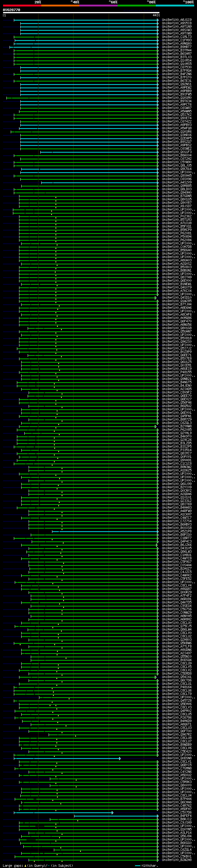The width and height of the screenshot is (197, 868).
Task: Open UniRef100_C5X7D6 hit label
Action: tap(177, 812)
